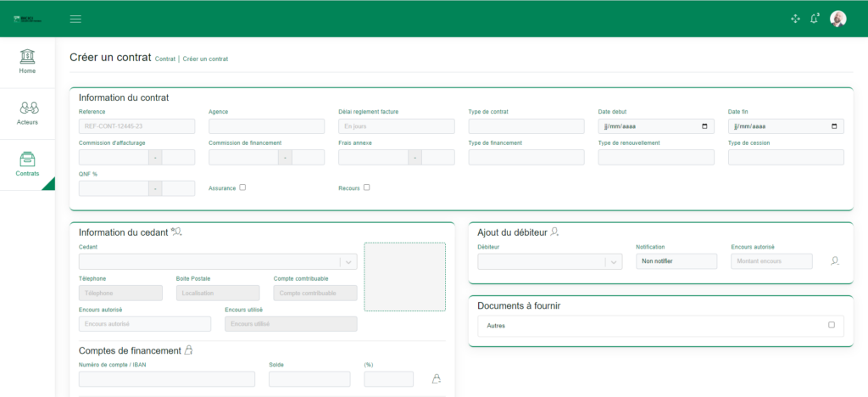Screen dimensions: 868x397
Task: Open the user profile avatar
Action: (837, 19)
